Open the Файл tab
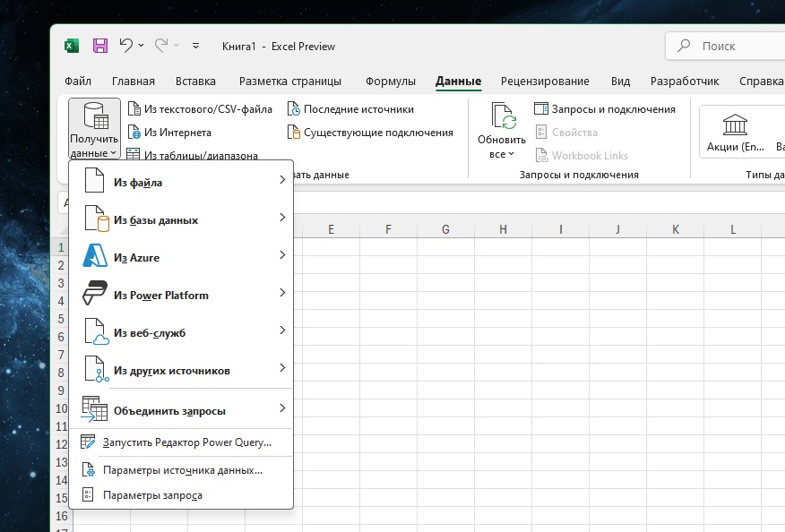This screenshot has width=785, height=532. [78, 82]
